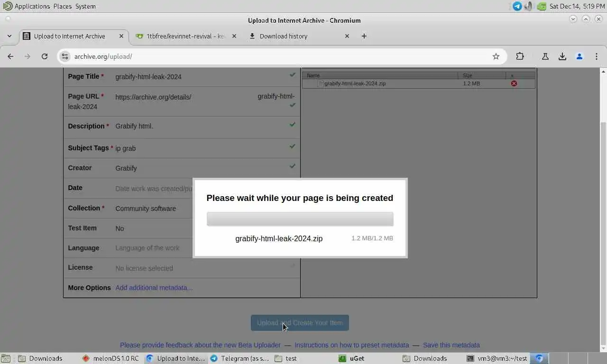Click the MATE logo icon in top panel

8,6
